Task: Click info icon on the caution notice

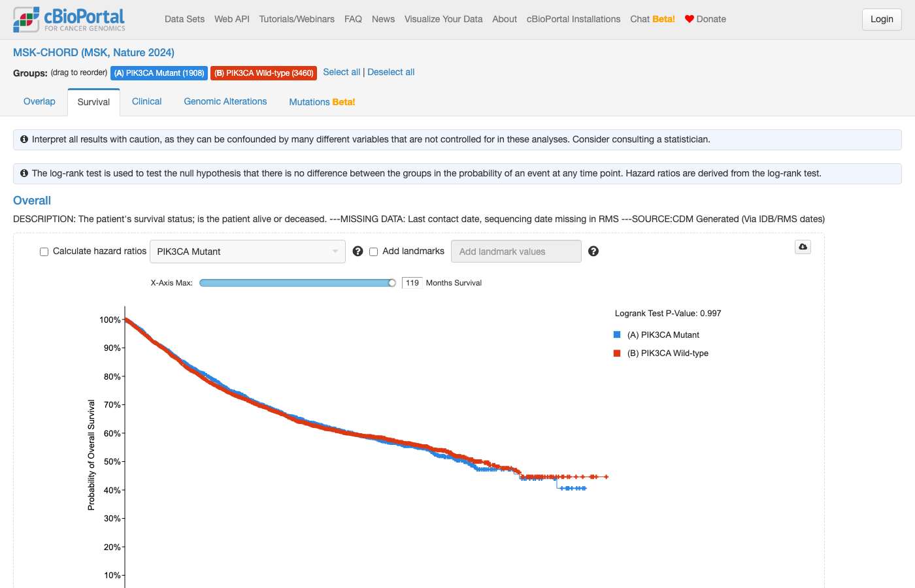Action: (x=24, y=139)
